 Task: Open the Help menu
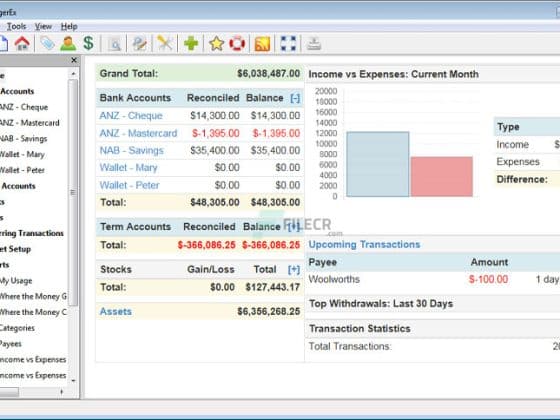[x=69, y=26]
